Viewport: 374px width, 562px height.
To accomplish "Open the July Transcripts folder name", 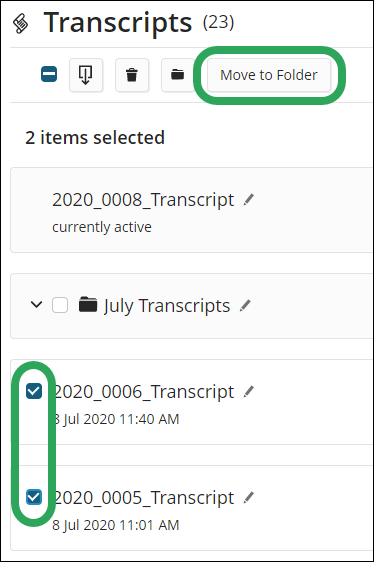I will tap(167, 306).
